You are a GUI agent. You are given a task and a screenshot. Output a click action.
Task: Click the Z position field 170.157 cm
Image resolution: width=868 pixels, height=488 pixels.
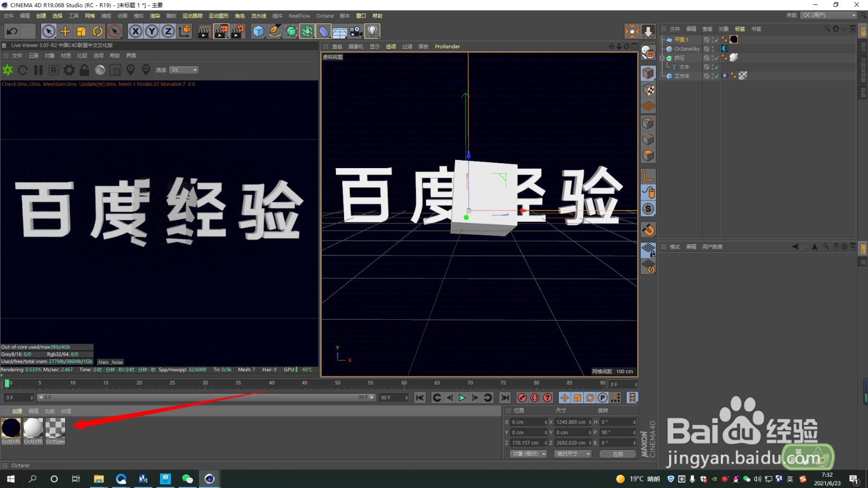(x=529, y=443)
